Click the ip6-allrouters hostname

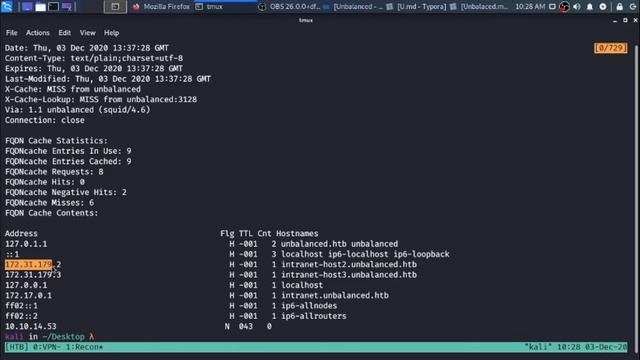(x=313, y=316)
